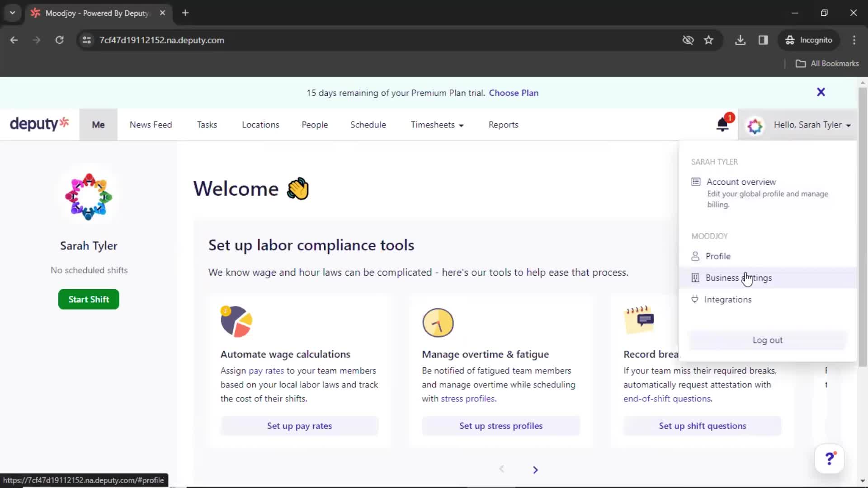Click the previous carousel arrow
Screen dimensions: 868x488
tap(502, 469)
